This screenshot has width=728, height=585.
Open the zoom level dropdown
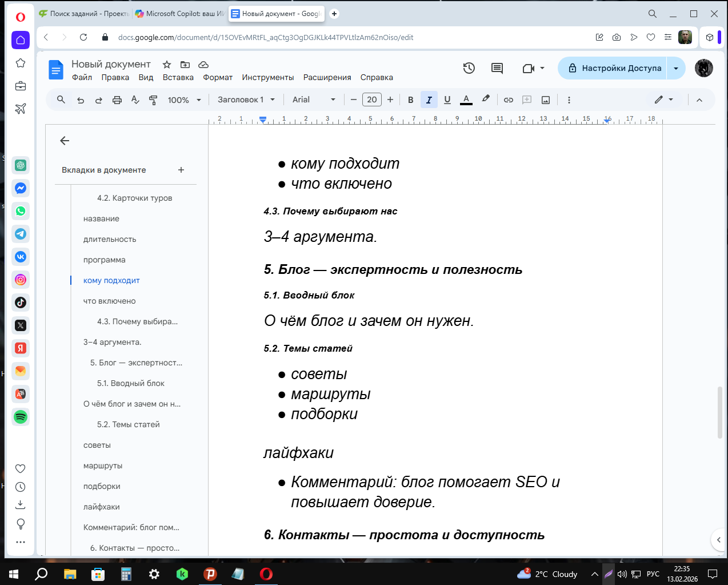tap(184, 100)
